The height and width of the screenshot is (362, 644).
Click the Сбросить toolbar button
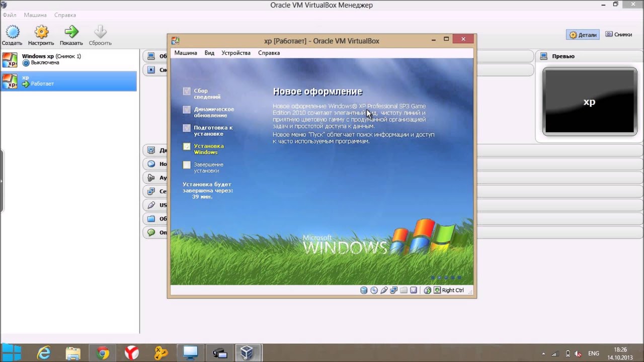coord(100,36)
